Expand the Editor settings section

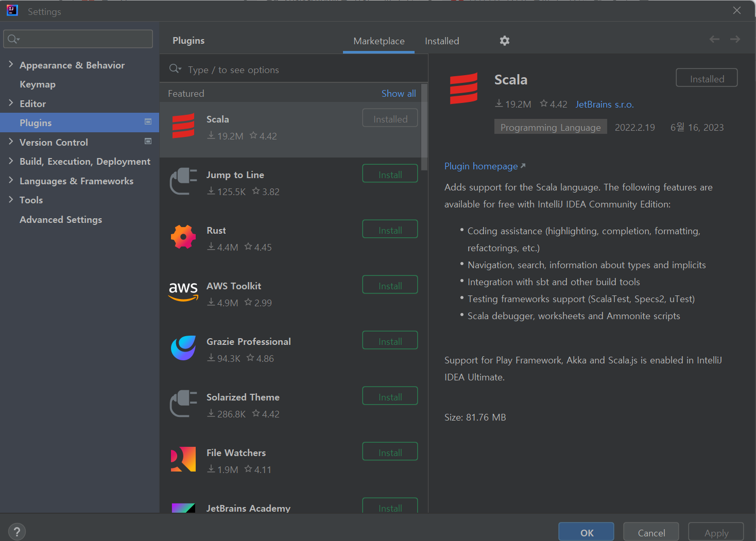point(11,103)
